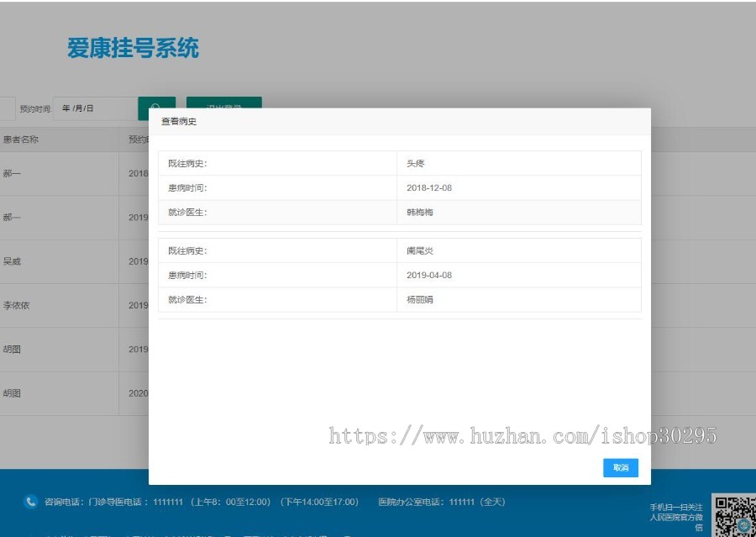
Task: Click the 取消 cancel button
Action: 621,467
